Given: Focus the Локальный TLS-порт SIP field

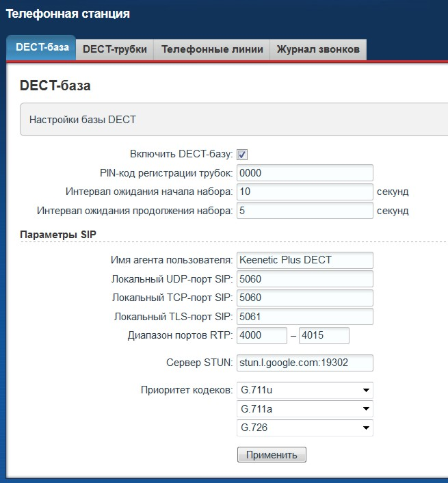Looking at the screenshot, I should tap(304, 317).
